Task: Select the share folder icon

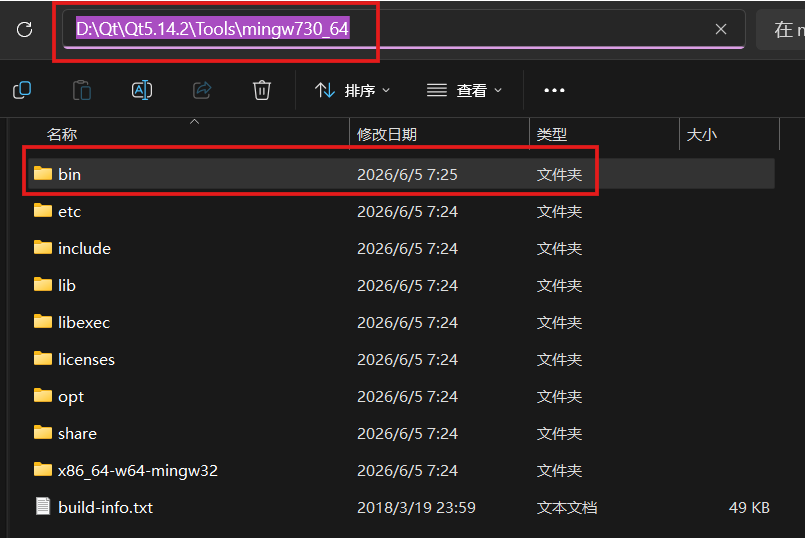Action: [x=43, y=432]
